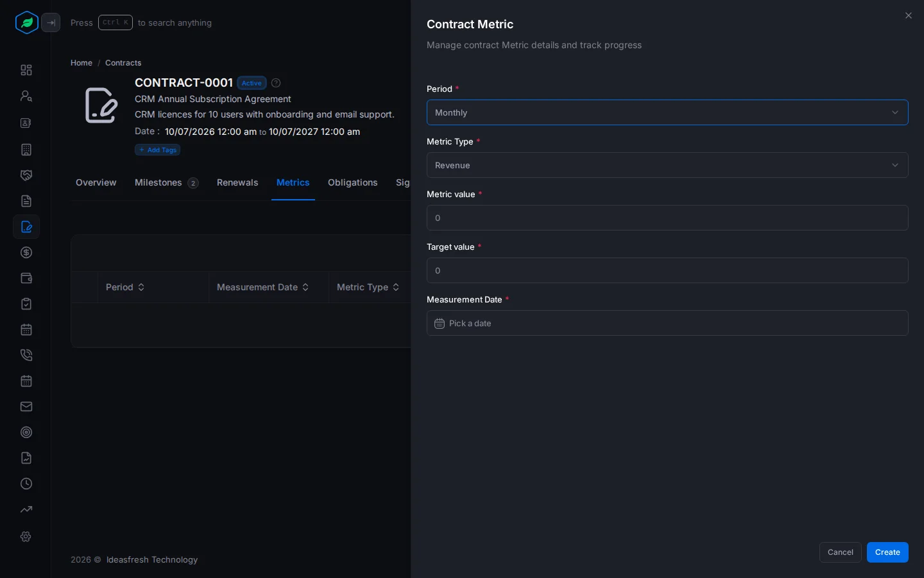Click the Add Tags button
The width and height of the screenshot is (924, 578).
tap(158, 150)
